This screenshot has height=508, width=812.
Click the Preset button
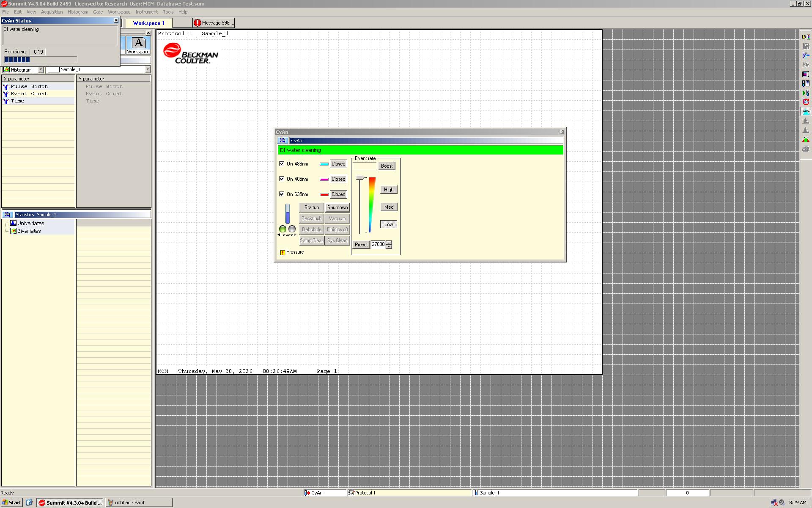point(361,245)
